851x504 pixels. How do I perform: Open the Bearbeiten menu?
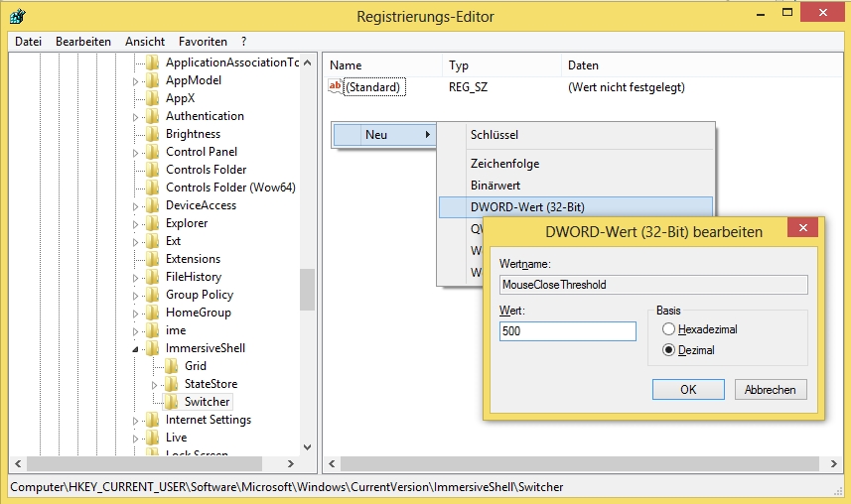tap(83, 42)
